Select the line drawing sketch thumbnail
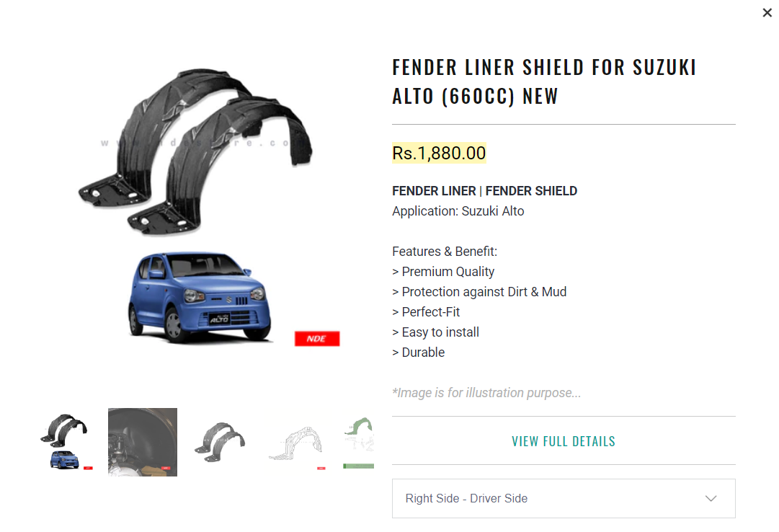 click(297, 442)
